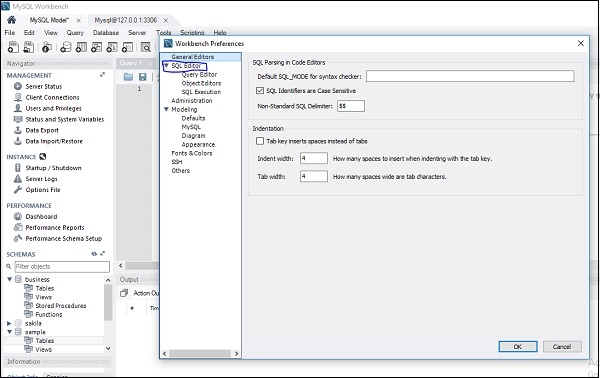Select Object Editors in preferences tree
The image size is (600, 378).
201,83
